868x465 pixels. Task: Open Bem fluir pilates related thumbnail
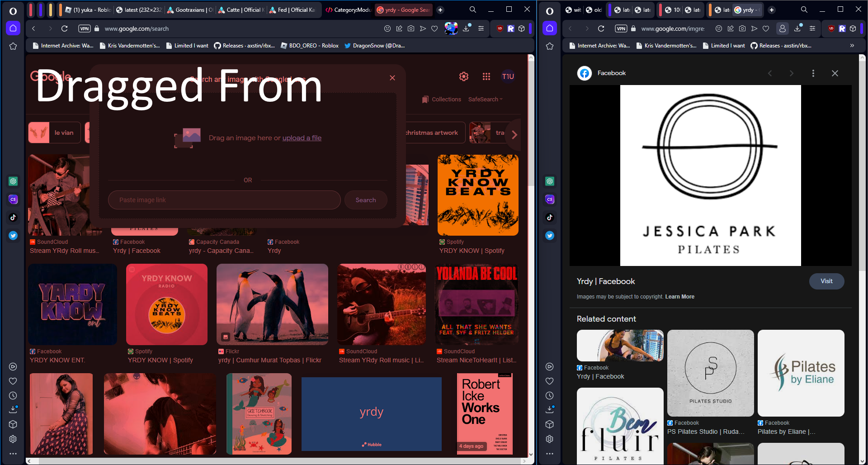(620, 426)
